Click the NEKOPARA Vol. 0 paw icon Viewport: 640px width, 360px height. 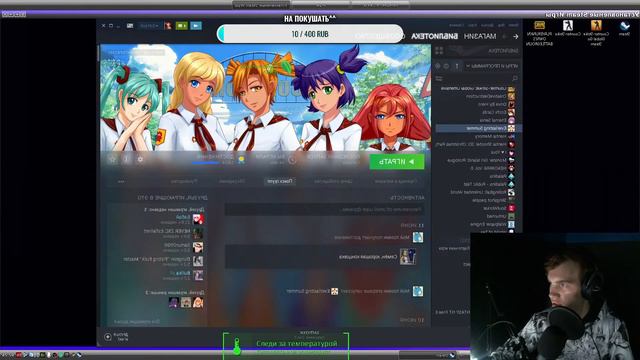pos(511,168)
